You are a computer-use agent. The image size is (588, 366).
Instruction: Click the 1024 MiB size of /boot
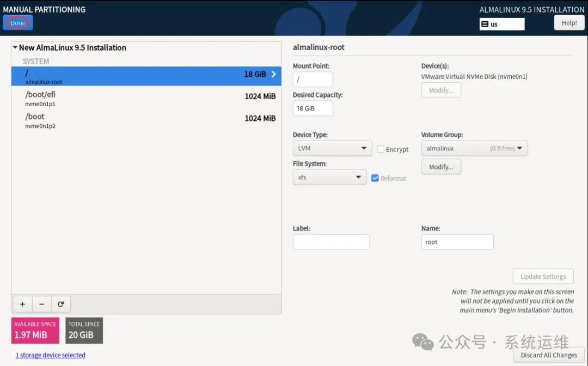click(x=260, y=119)
